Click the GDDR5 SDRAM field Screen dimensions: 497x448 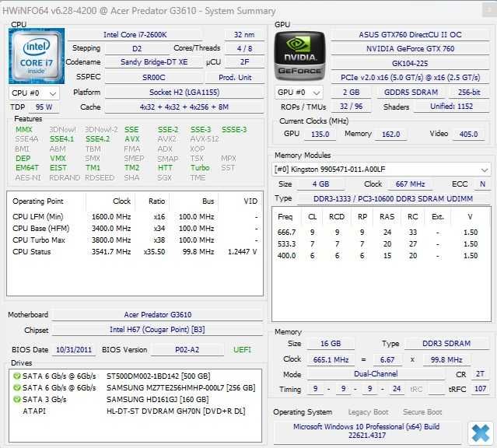411,93
